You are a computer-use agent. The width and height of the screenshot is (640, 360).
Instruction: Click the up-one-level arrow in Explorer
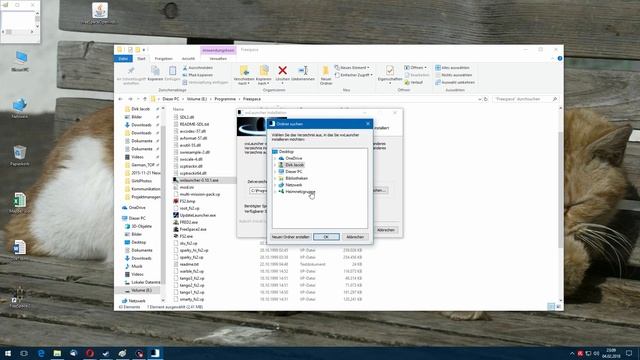(144, 99)
